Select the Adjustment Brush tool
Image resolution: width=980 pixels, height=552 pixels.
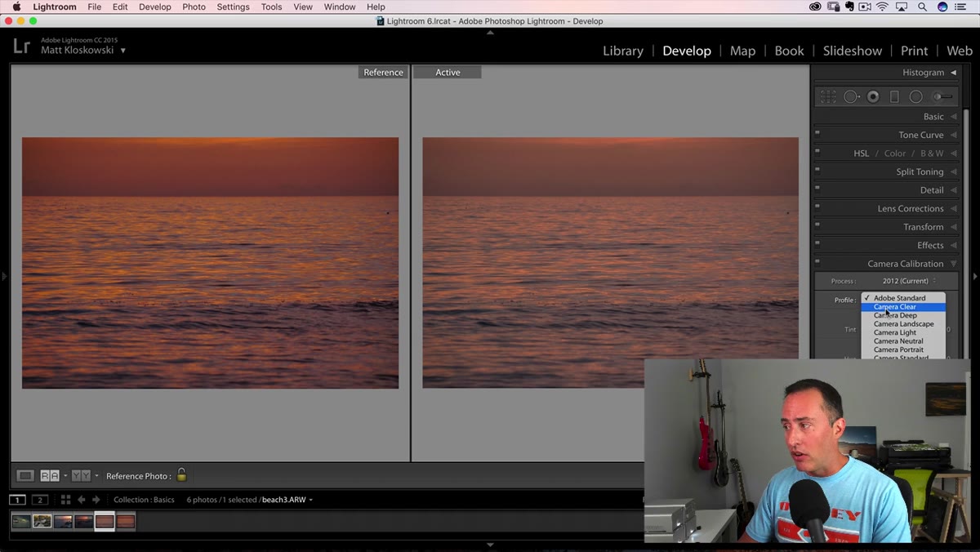pos(943,96)
